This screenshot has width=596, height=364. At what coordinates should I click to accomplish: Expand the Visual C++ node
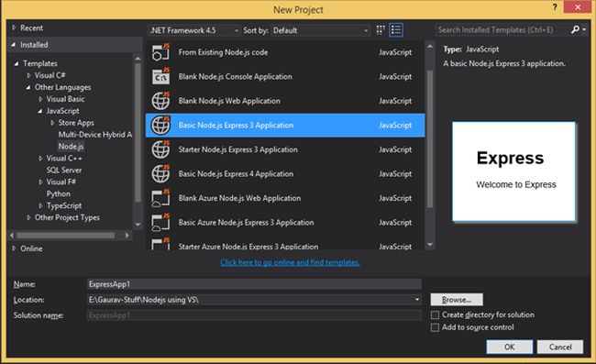40,158
